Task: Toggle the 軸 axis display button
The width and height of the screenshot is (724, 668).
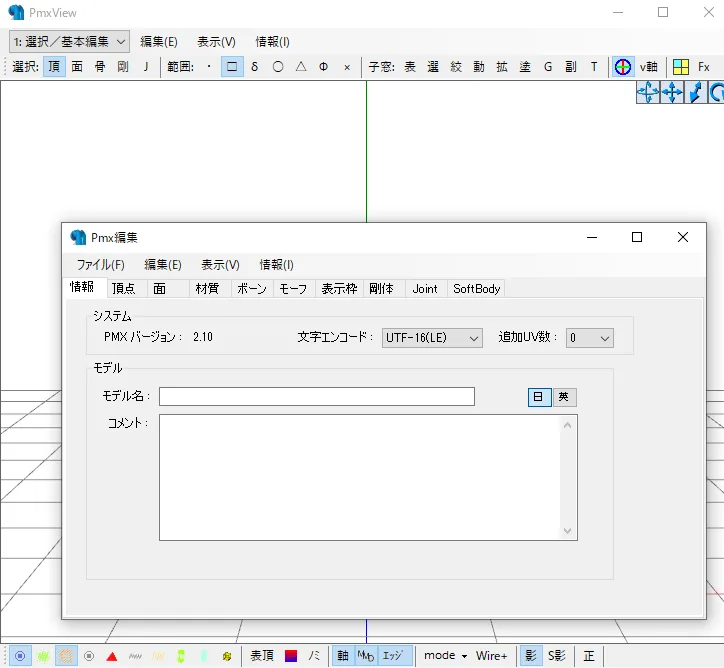Action: pos(343,656)
